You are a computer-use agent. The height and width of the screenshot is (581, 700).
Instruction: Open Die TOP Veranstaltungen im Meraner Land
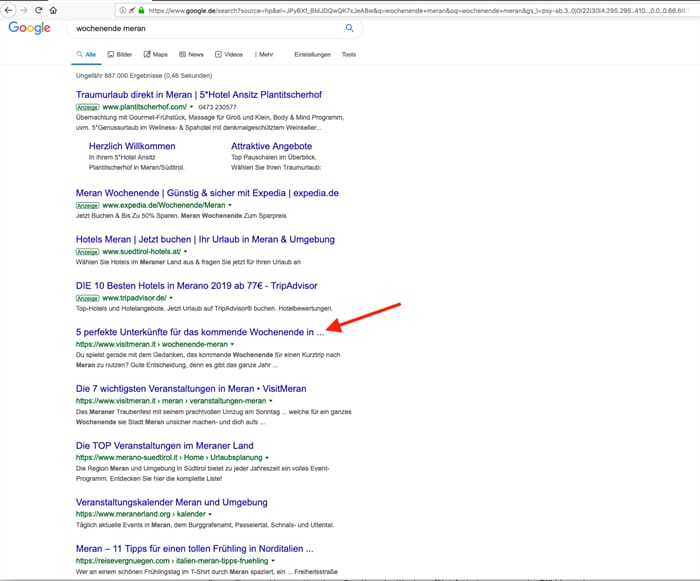coord(165,446)
